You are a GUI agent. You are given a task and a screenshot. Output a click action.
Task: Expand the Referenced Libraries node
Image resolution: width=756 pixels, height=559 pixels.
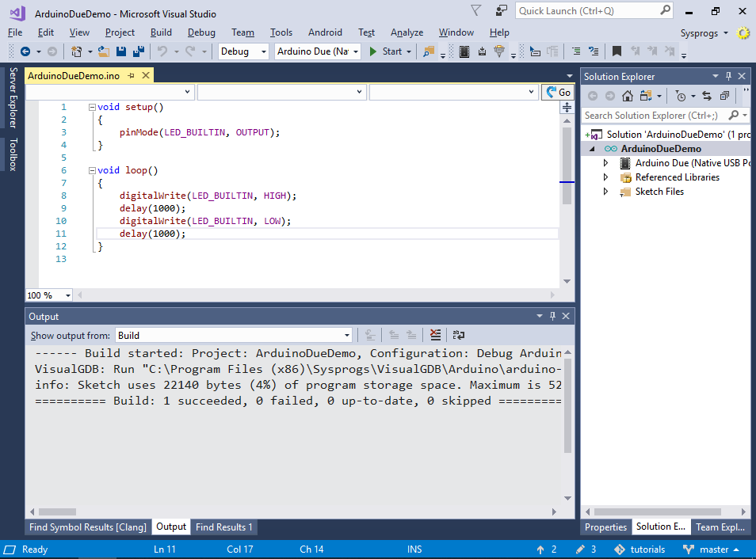[x=605, y=177]
